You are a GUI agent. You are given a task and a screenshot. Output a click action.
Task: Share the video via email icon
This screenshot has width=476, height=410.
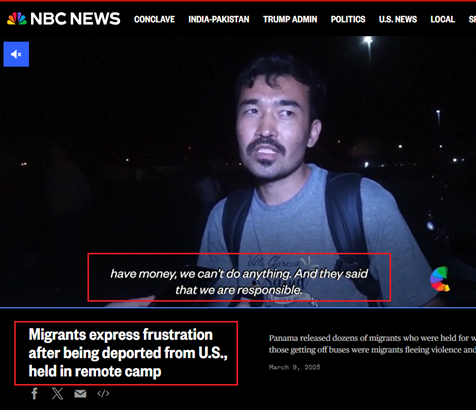pyautogui.click(x=80, y=394)
